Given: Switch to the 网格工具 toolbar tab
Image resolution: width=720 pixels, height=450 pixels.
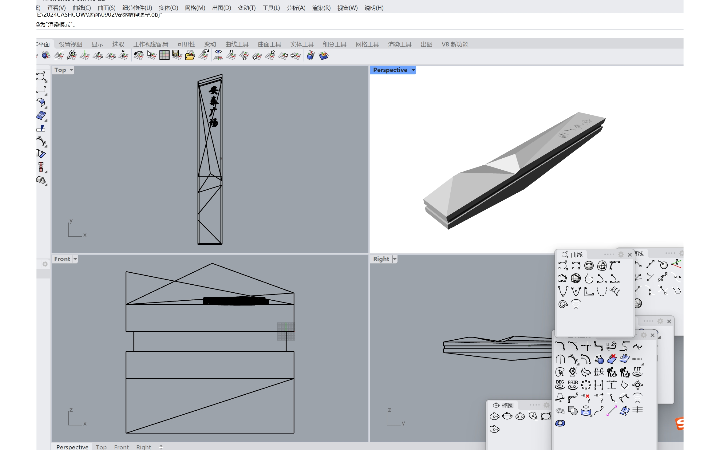Looking at the screenshot, I should (x=367, y=44).
